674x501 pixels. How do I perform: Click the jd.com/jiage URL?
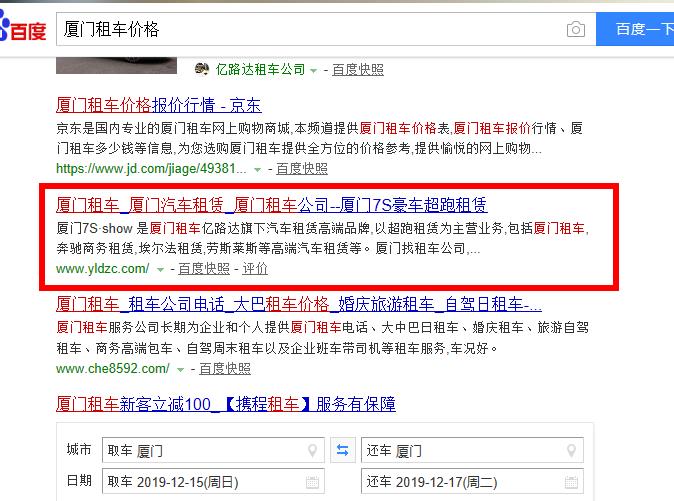[x=151, y=168]
